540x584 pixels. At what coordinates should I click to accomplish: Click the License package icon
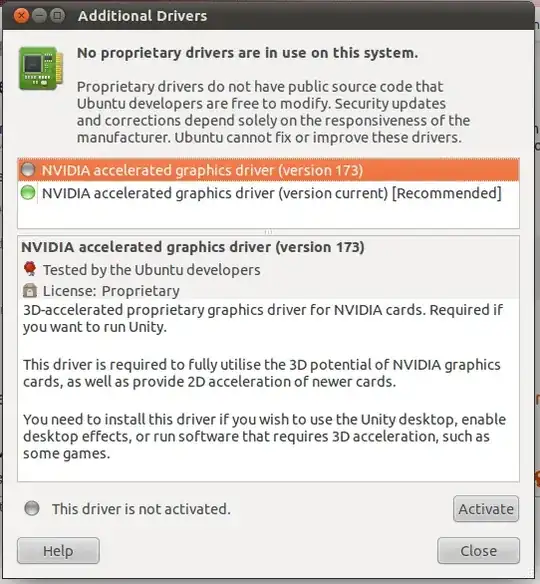point(30,291)
